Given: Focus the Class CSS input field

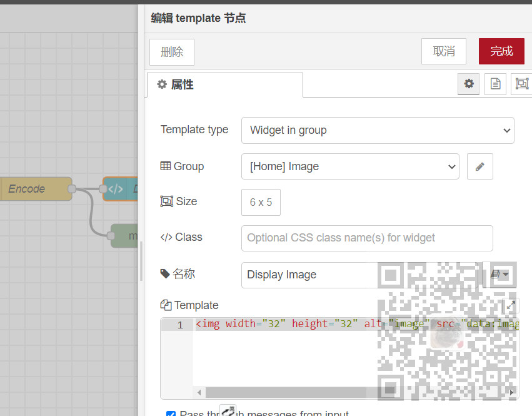Looking at the screenshot, I should coord(367,238).
